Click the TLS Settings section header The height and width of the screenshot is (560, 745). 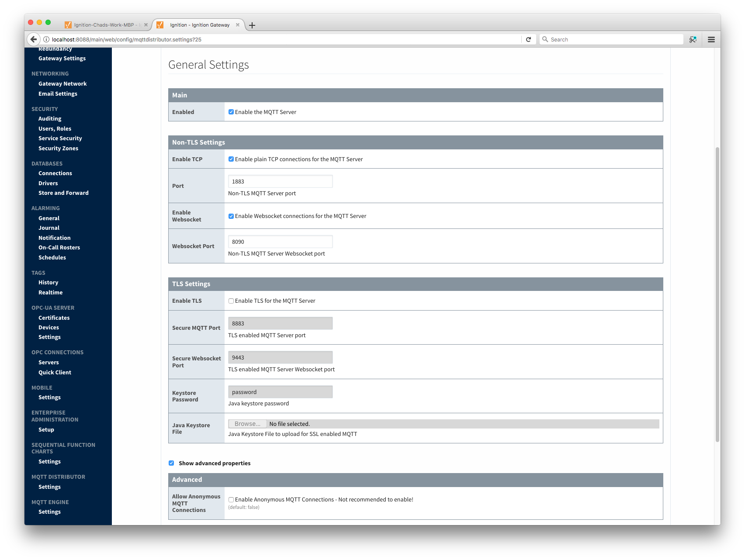[416, 284]
